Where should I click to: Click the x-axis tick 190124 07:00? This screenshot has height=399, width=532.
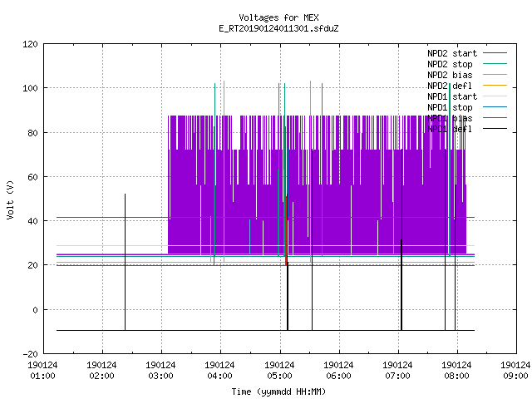point(397,371)
